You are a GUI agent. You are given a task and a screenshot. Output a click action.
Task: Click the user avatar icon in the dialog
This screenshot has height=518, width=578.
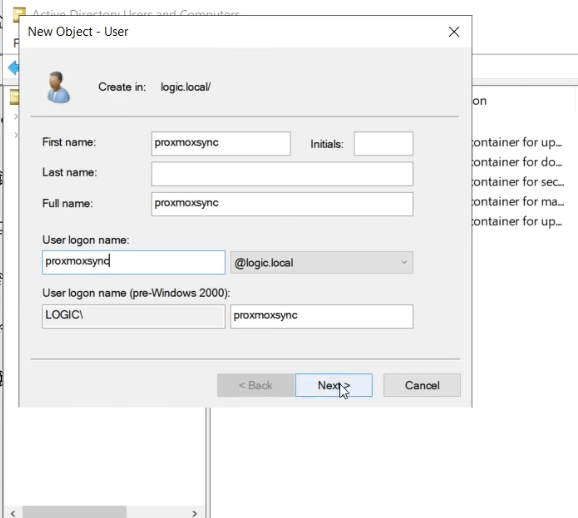[58, 87]
